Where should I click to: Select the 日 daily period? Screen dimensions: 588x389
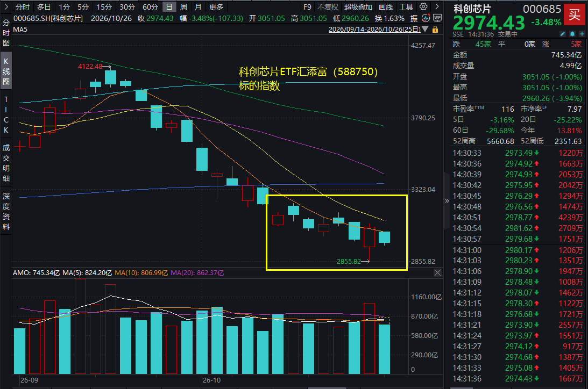point(169,7)
